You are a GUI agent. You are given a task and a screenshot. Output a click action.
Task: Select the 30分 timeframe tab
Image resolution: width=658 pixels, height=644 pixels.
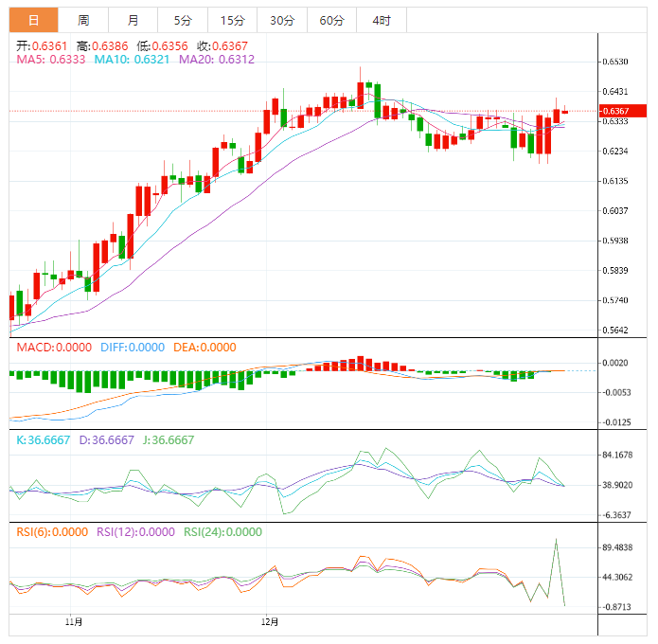click(281, 20)
